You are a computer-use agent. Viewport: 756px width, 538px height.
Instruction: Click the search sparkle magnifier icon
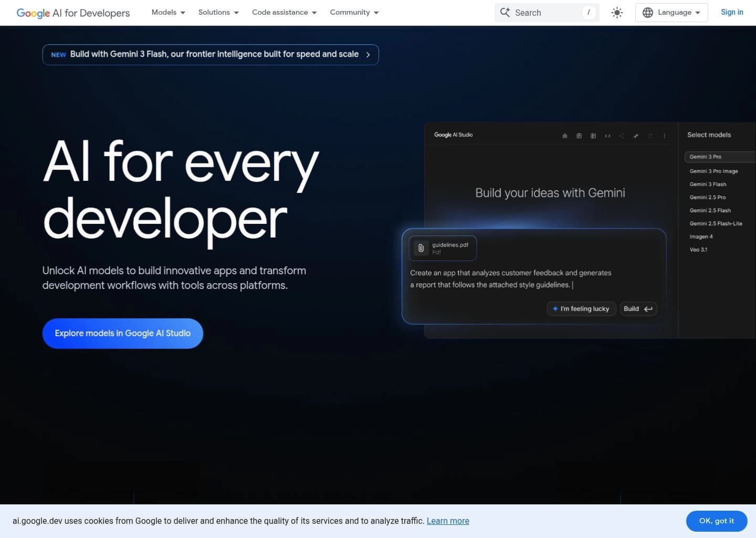click(x=505, y=12)
